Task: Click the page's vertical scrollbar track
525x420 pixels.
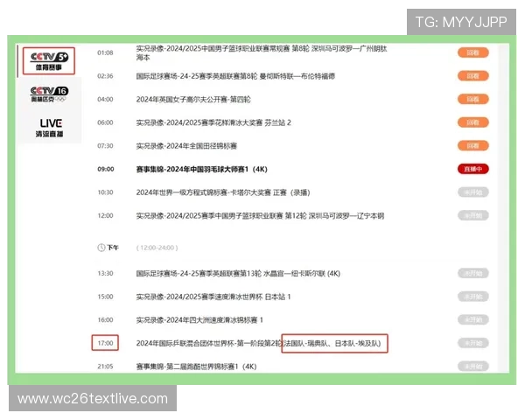Action: (504, 207)
